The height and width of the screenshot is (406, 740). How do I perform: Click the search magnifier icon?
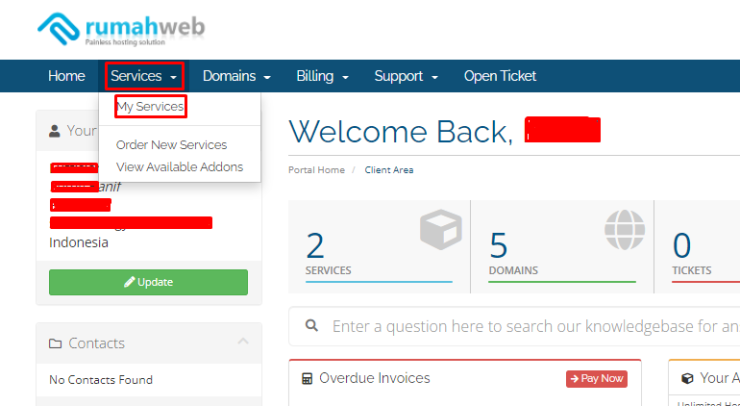pyautogui.click(x=311, y=325)
